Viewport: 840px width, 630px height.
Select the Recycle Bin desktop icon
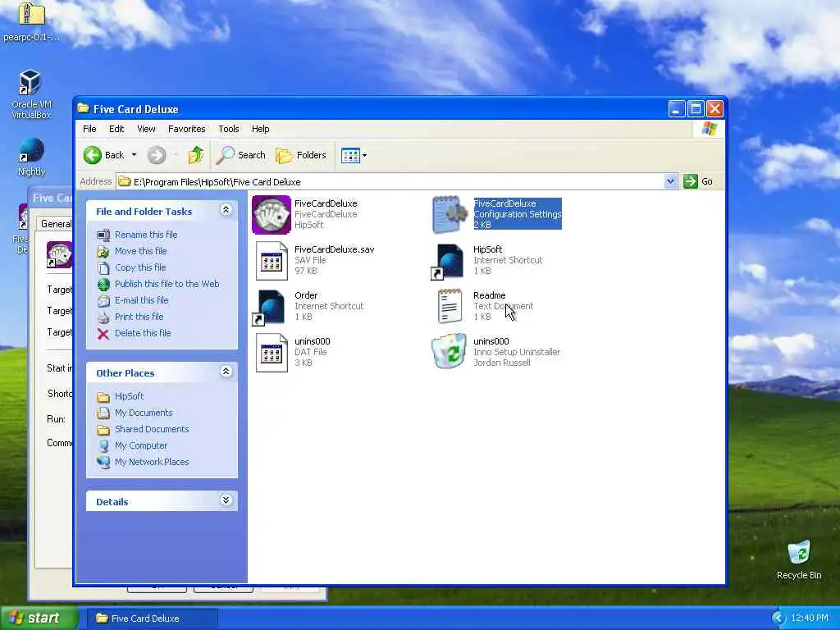click(799, 559)
